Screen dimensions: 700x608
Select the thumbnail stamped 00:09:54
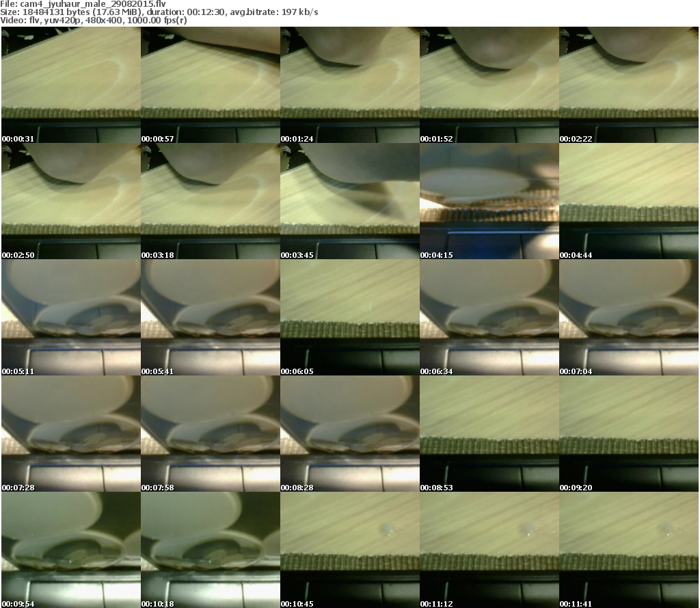71,550
